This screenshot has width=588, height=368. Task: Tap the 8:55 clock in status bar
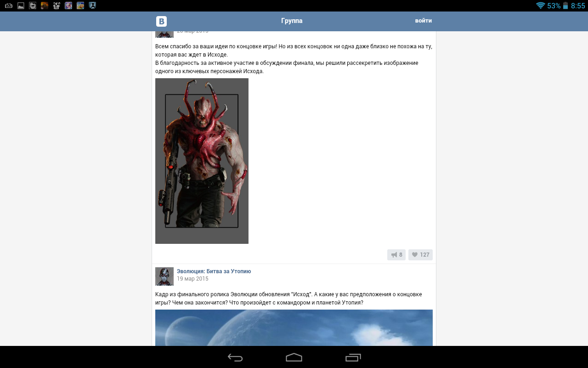(578, 6)
